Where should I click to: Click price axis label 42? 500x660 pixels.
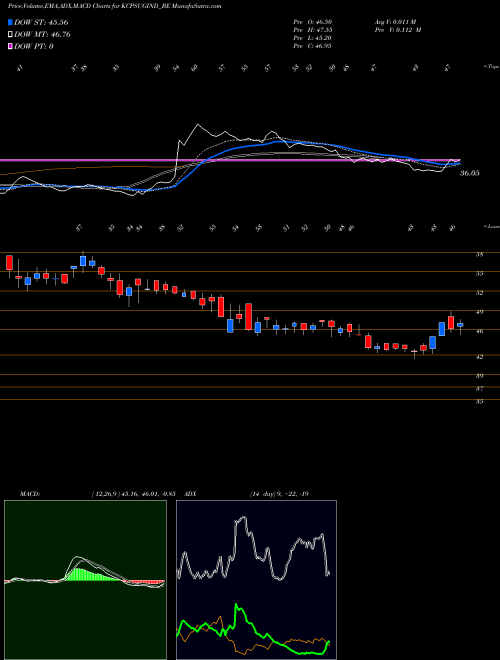479,357
